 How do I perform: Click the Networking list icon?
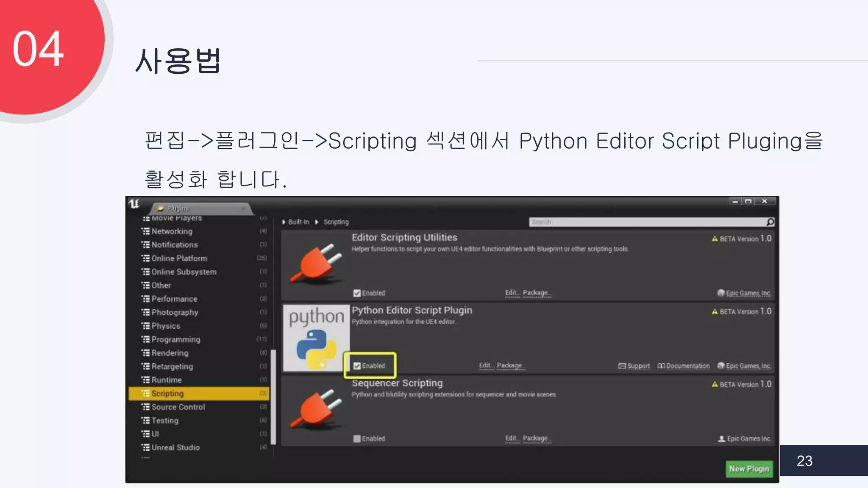coord(145,231)
